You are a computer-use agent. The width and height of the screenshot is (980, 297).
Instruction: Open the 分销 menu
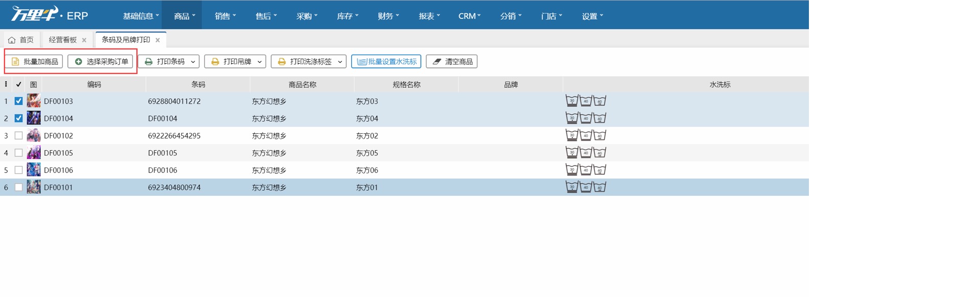point(511,16)
